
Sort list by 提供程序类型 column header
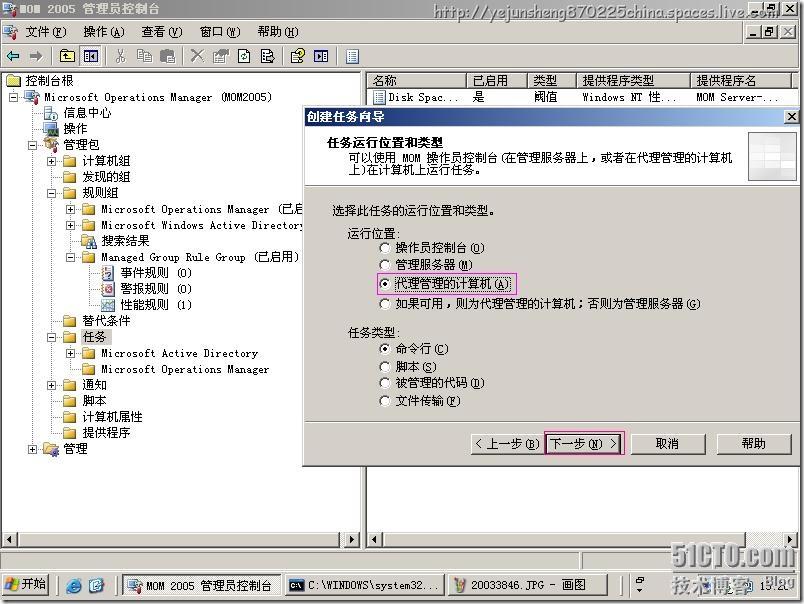point(633,80)
